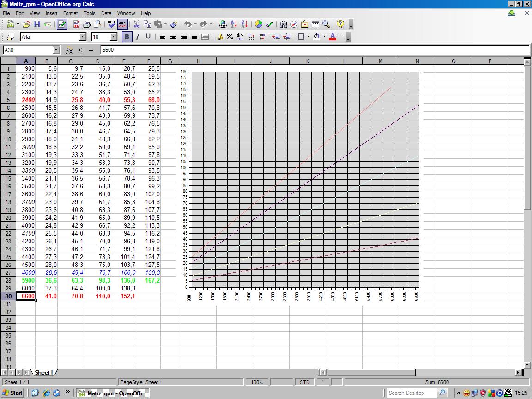Open font color picker dropdown arrow

tap(340, 36)
